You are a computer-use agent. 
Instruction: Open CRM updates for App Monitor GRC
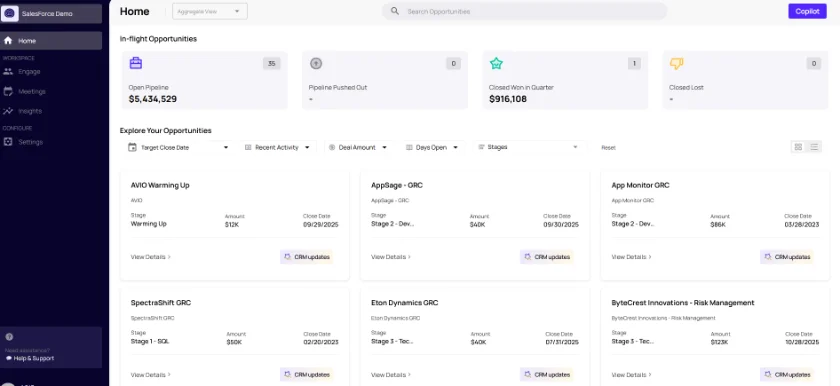pyautogui.click(x=787, y=257)
